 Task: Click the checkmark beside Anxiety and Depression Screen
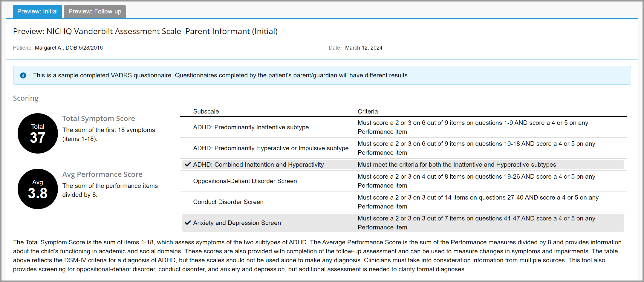[x=188, y=223]
